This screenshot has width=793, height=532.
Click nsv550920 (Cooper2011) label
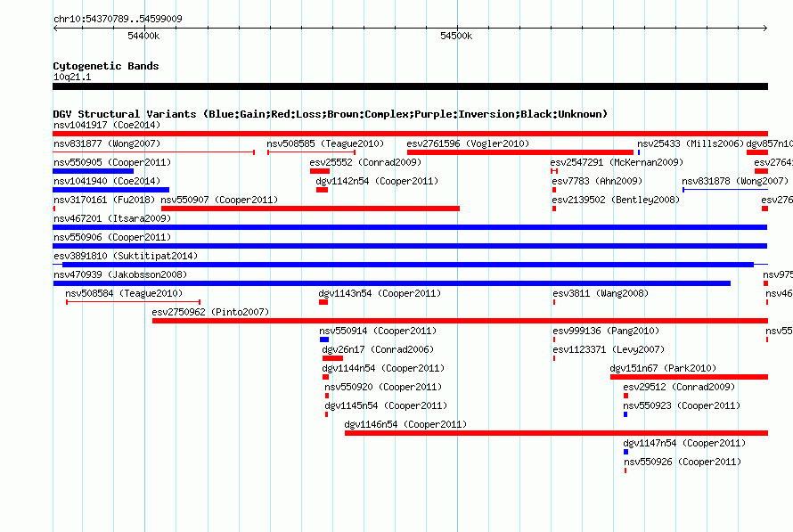coord(383,387)
